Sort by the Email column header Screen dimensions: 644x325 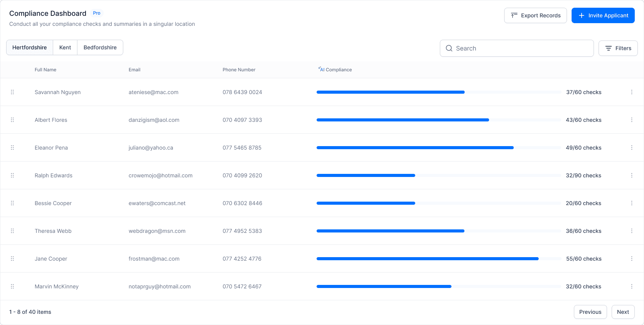click(134, 70)
